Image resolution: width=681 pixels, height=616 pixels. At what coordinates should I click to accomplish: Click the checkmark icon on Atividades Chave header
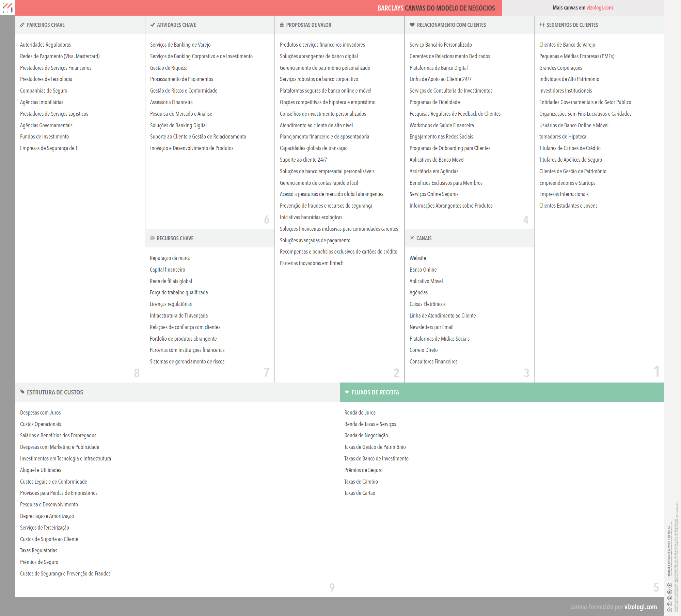[152, 25]
